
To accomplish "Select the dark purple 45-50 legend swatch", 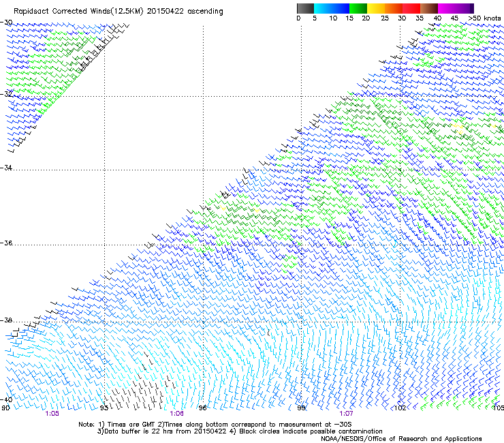I will (464, 8).
